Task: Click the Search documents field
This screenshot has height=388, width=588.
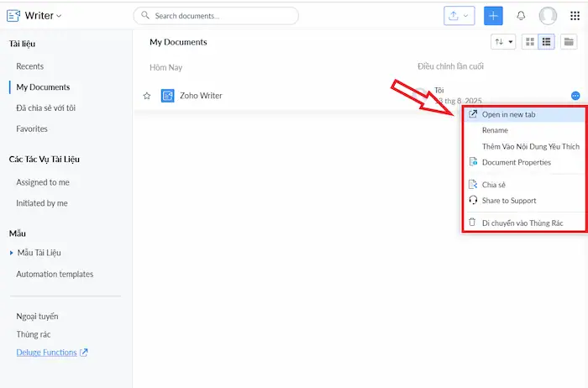Action: [216, 16]
